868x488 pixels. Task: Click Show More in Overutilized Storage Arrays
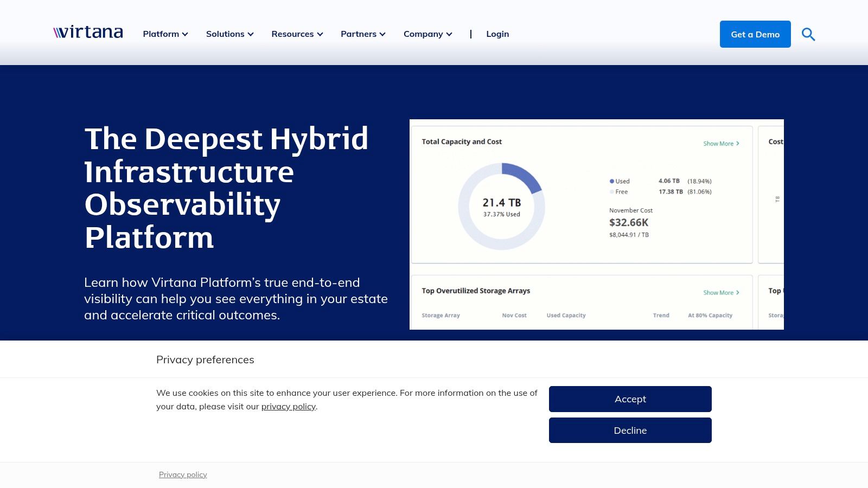[x=721, y=293]
